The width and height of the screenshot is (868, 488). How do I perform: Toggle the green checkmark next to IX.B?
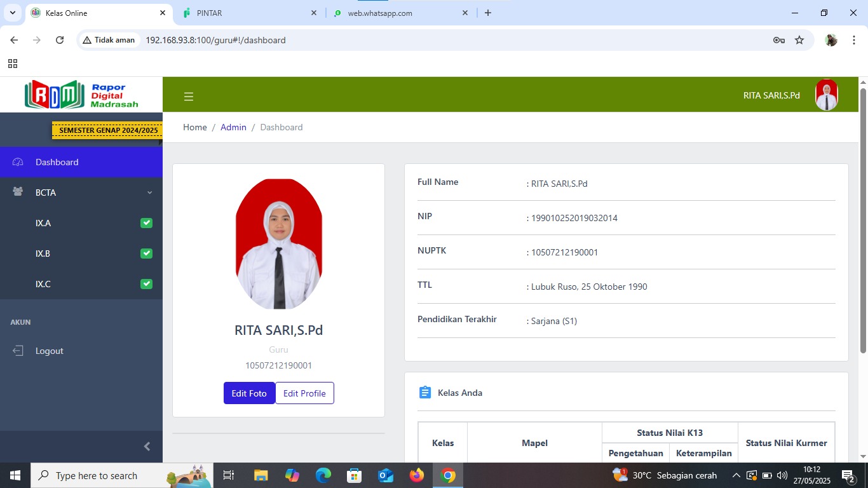click(x=146, y=254)
